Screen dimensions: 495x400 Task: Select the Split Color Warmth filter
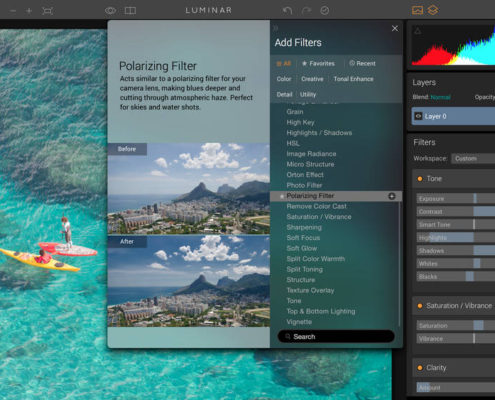pyautogui.click(x=315, y=259)
